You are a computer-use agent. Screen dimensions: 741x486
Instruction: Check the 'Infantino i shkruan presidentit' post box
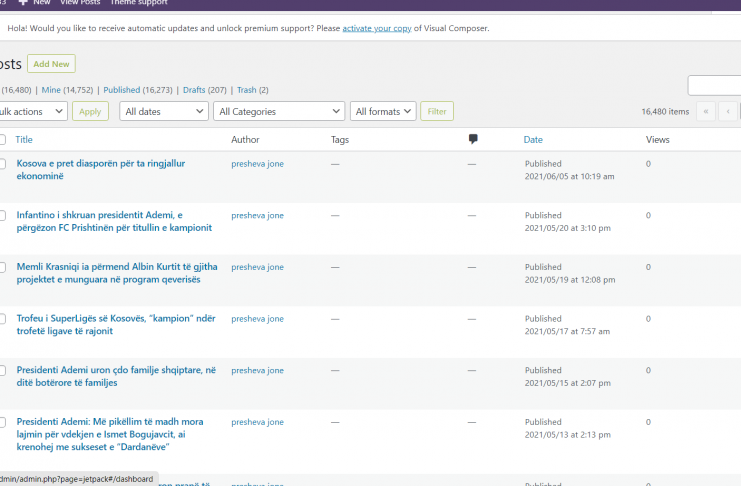(3, 216)
